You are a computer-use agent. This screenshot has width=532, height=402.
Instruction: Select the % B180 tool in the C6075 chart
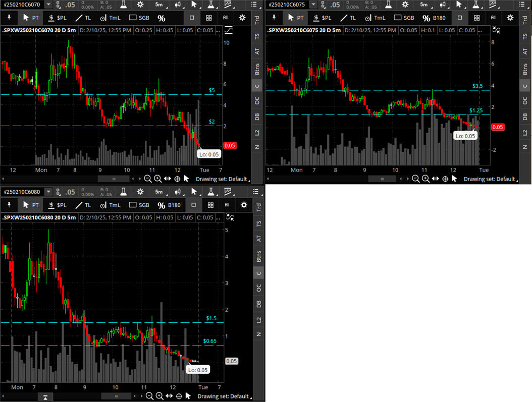point(434,18)
